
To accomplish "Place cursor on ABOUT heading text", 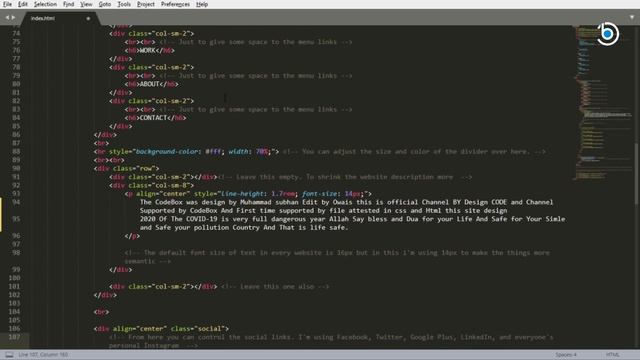I will click(149, 84).
